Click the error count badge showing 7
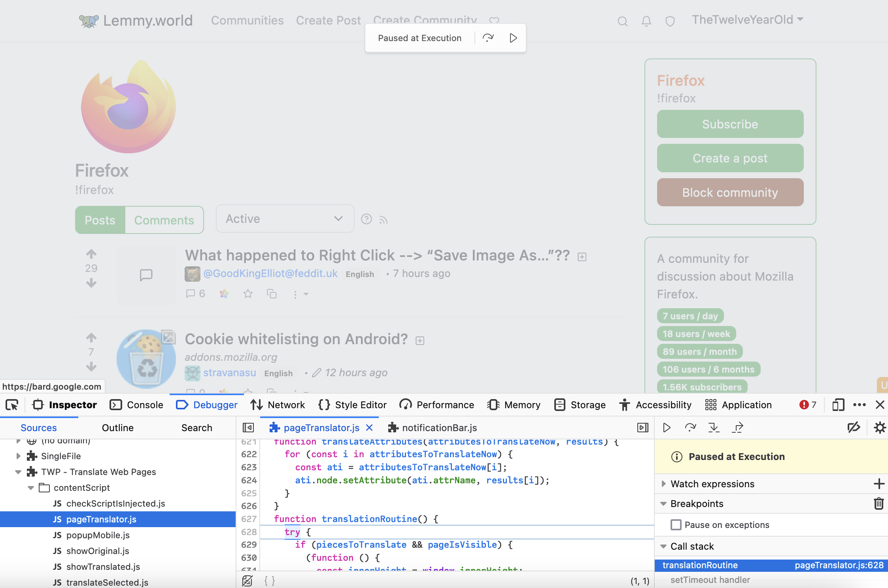The height and width of the screenshot is (588, 888). 808,405
